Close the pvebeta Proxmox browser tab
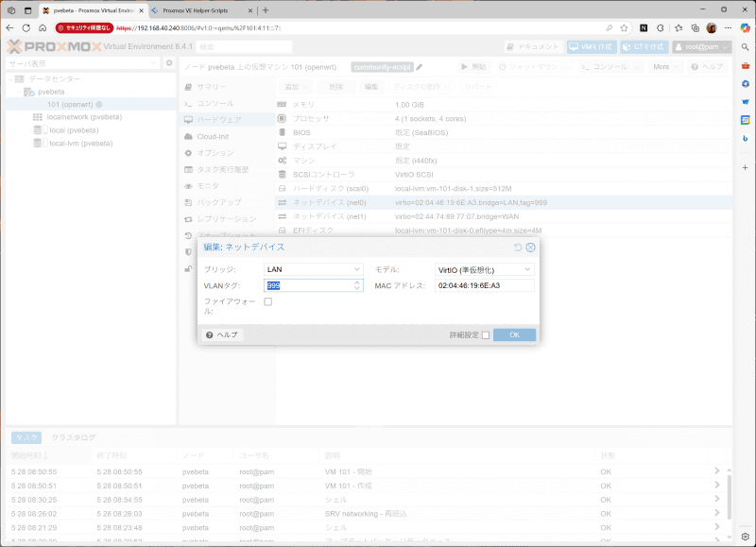 [141, 10]
